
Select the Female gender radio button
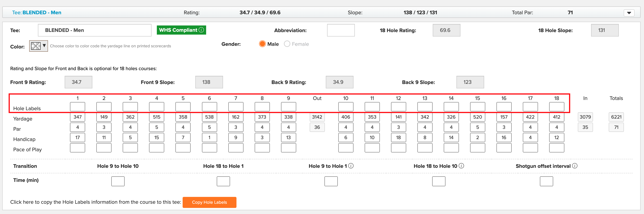pyautogui.click(x=287, y=44)
